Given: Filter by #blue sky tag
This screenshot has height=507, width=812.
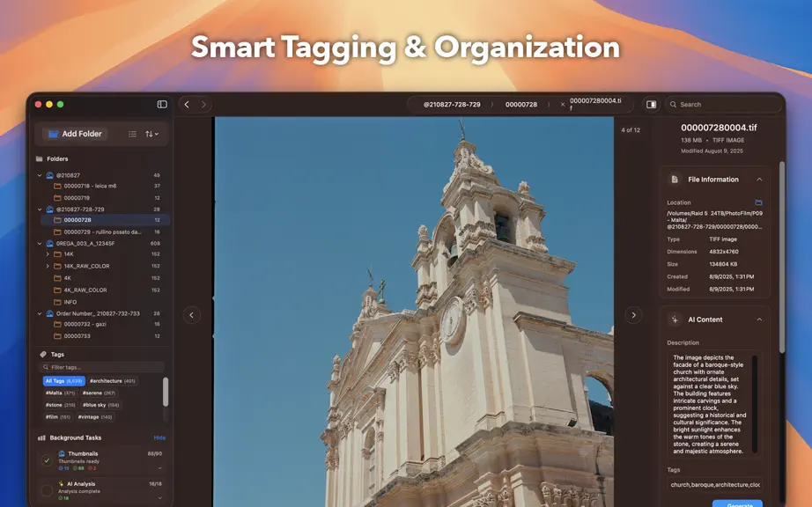Looking at the screenshot, I should pyautogui.click(x=101, y=405).
